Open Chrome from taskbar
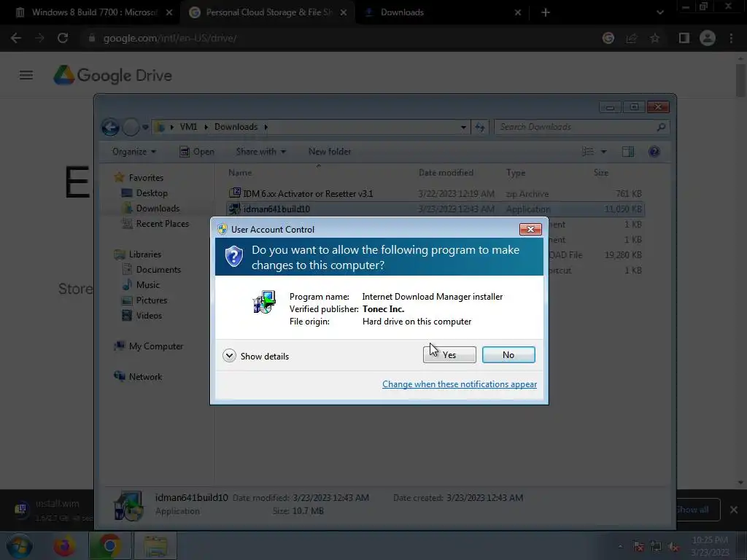Viewport: 747px width, 560px height. coord(109,545)
